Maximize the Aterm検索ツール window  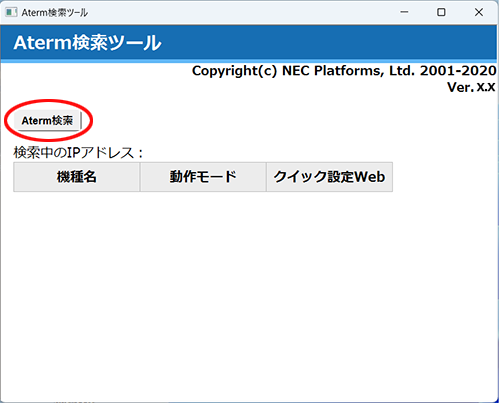(441, 12)
